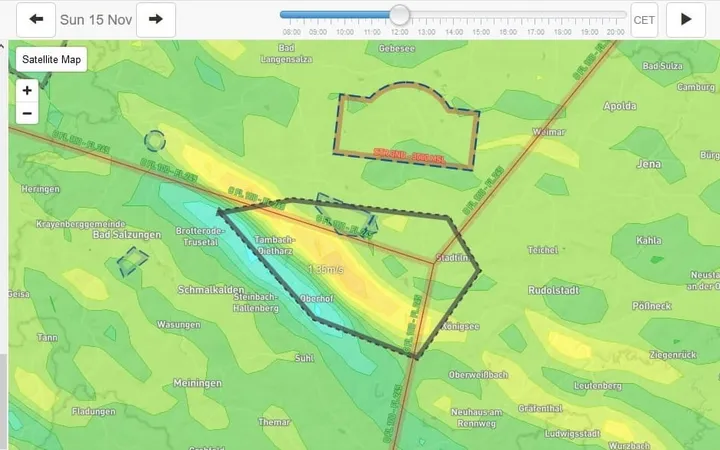Zoom out of the map
Image resolution: width=720 pixels, height=450 pixels.
pyautogui.click(x=27, y=113)
